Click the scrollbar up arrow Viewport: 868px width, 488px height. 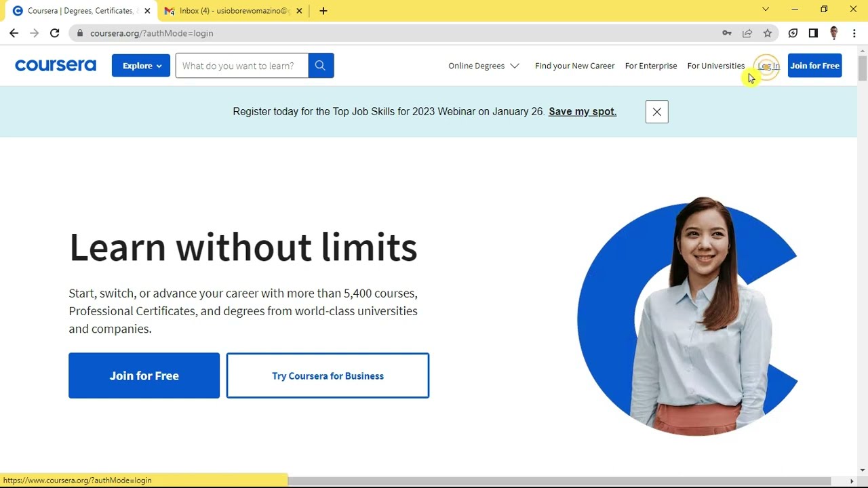(x=863, y=49)
